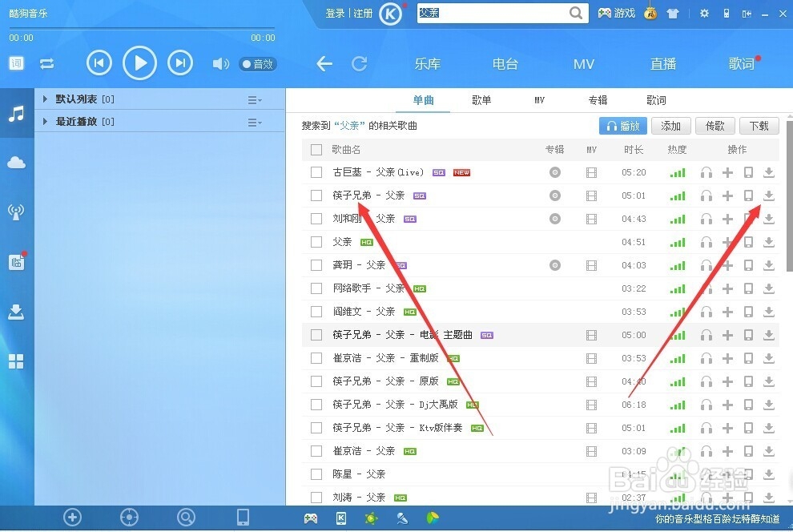Screen dimensions: 793x532
Task: Check the checkbox beside 古巨基 - 父亲(Live)
Action: [x=316, y=171]
